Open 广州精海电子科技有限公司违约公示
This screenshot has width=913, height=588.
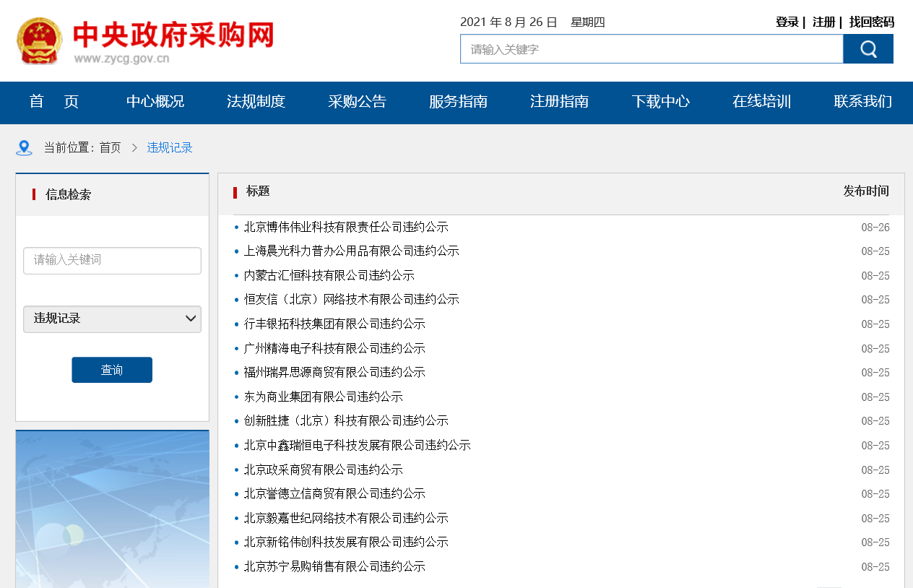[334, 349]
